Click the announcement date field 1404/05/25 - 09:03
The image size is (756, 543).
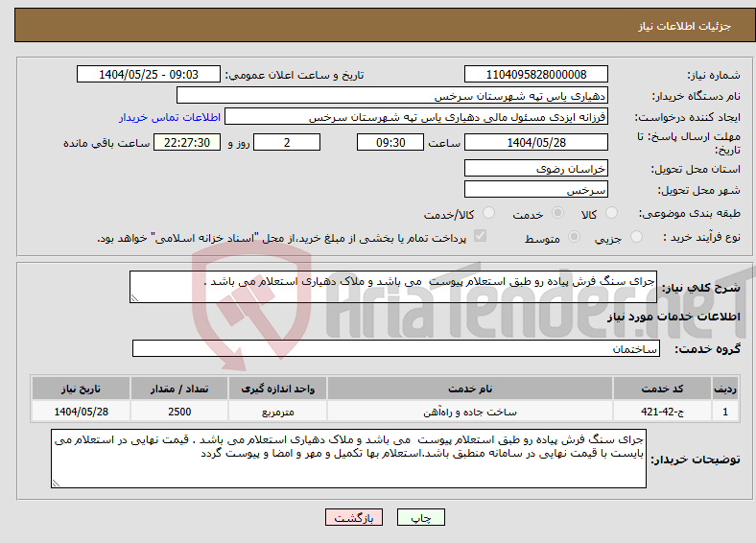(149, 74)
